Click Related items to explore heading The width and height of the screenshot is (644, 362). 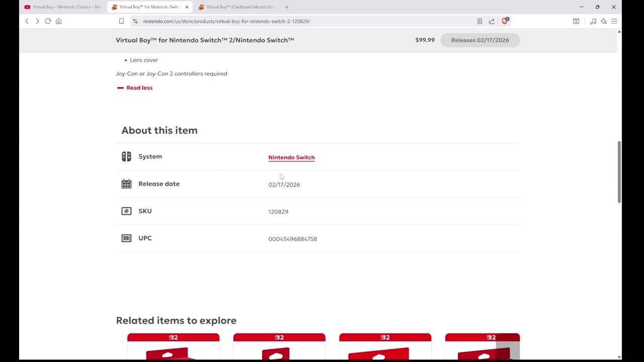point(176,320)
